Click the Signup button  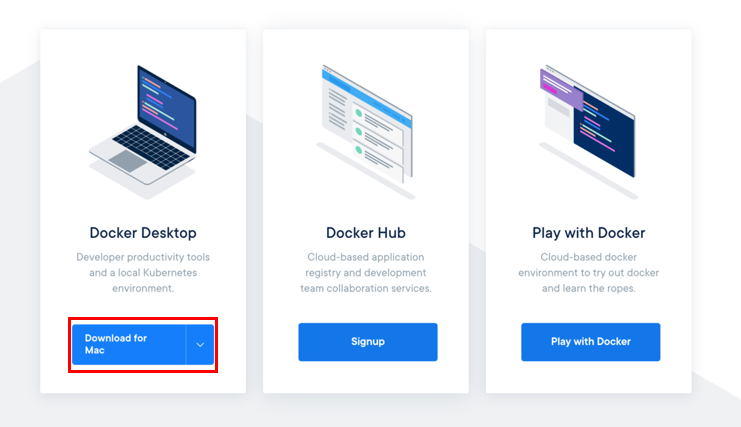[x=368, y=342]
